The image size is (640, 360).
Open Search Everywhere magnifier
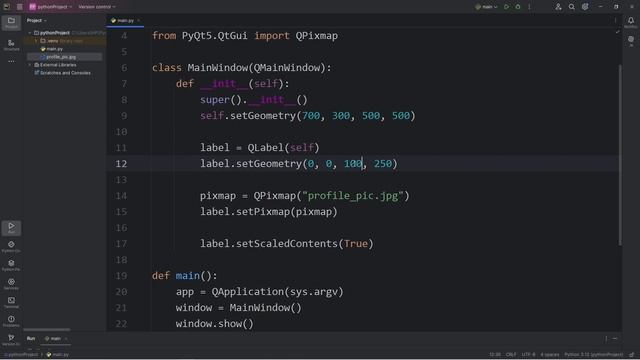click(x=572, y=7)
